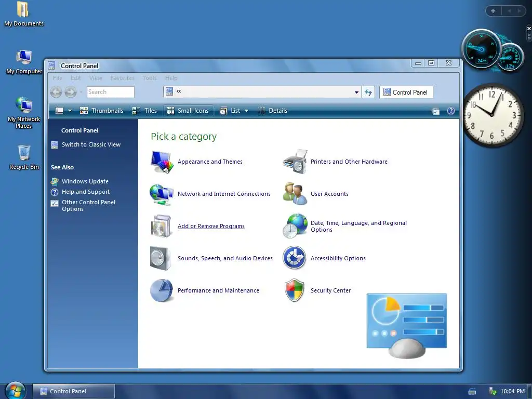Screen dimensions: 532x399
Task: Click the folder options icon beside help
Action: coord(436,111)
